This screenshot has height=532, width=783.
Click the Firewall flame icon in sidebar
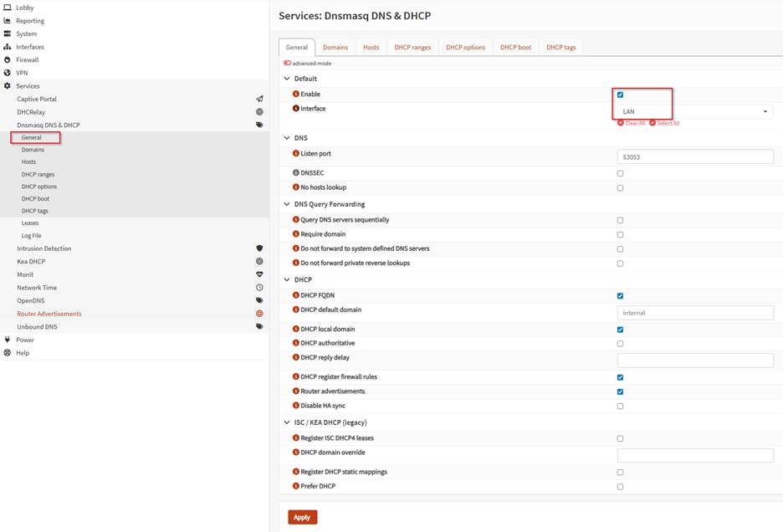[8, 60]
